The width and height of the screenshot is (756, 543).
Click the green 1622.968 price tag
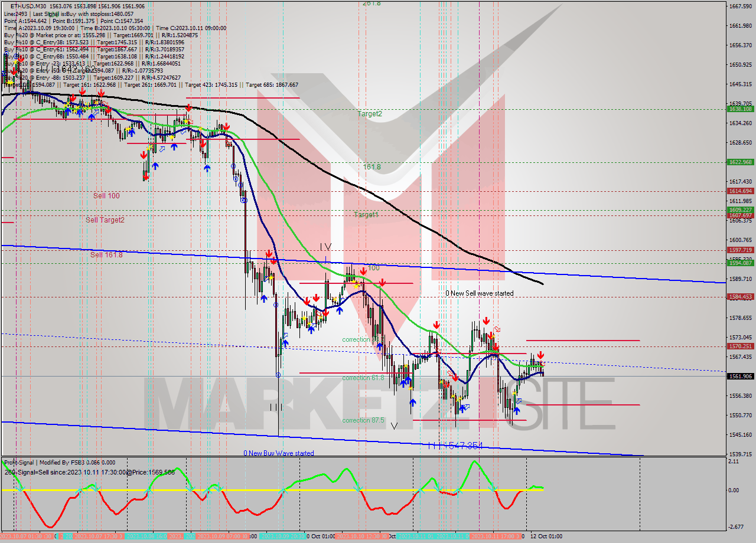click(740, 162)
